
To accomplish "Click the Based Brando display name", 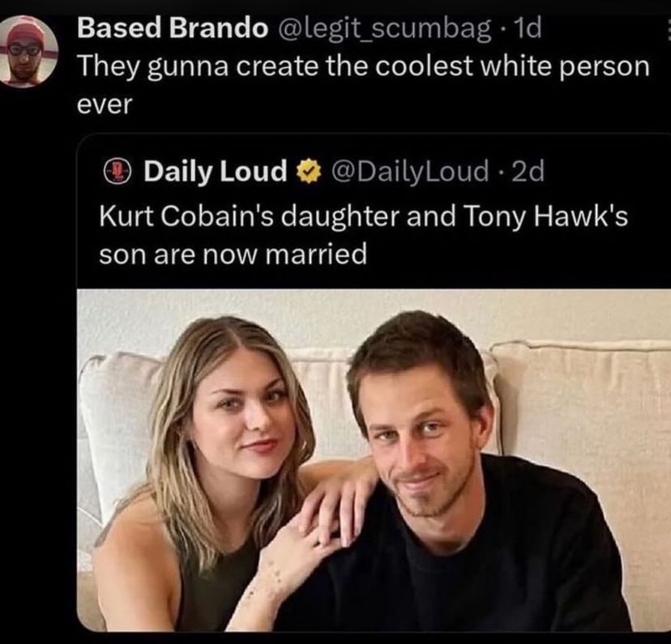I will [x=171, y=30].
